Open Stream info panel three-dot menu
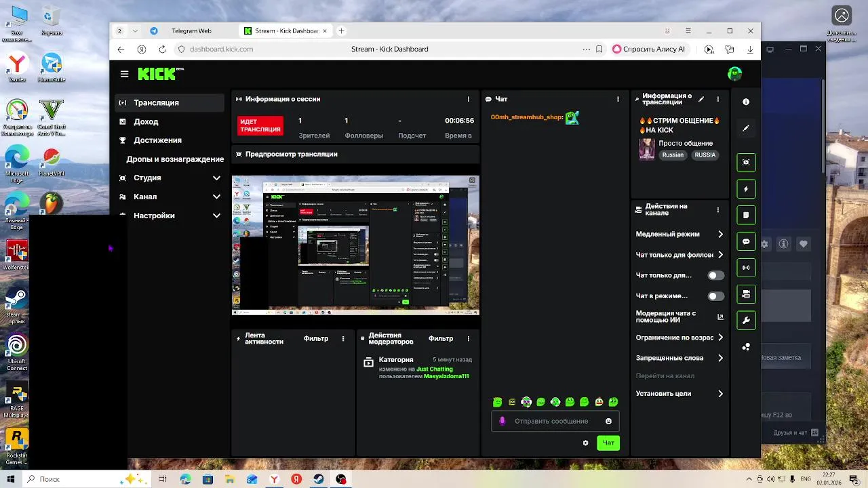Image resolution: width=868 pixels, height=488 pixels. (718, 99)
